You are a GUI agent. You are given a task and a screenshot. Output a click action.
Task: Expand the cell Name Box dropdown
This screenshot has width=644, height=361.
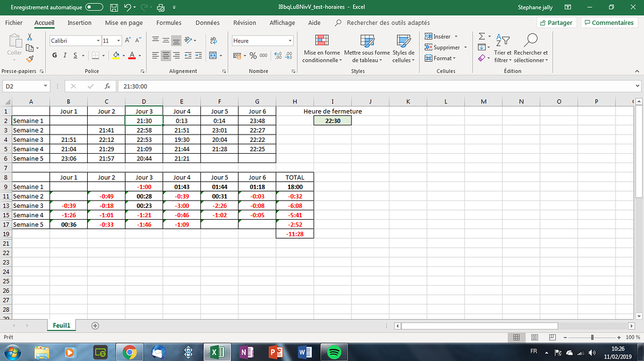click(44, 87)
